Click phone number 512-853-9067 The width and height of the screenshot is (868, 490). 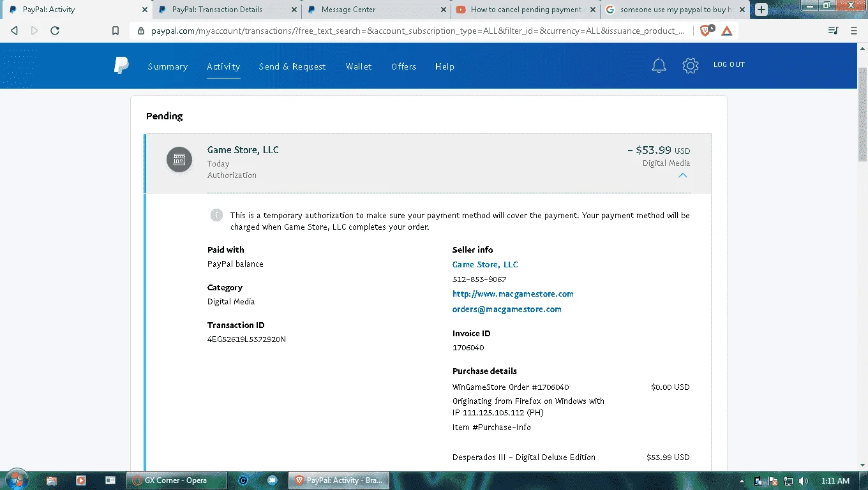[x=479, y=279]
